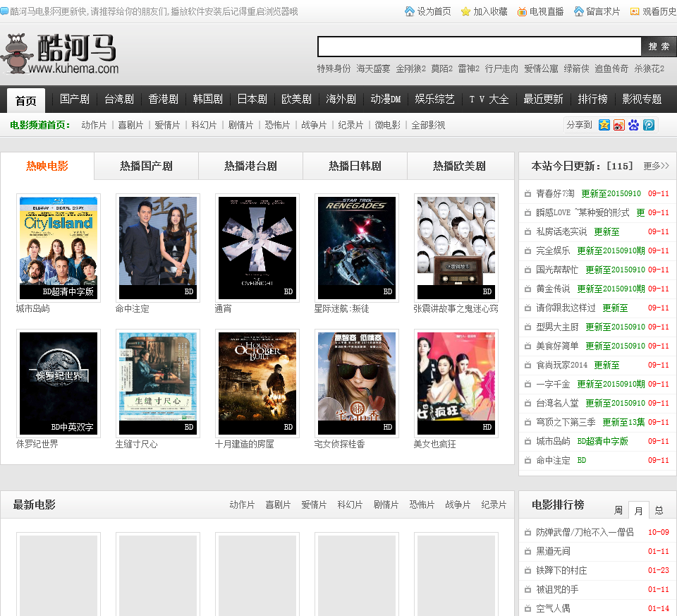This screenshot has height=616, width=677.
Task: Click the 全部影视 link
Action: pos(428,126)
